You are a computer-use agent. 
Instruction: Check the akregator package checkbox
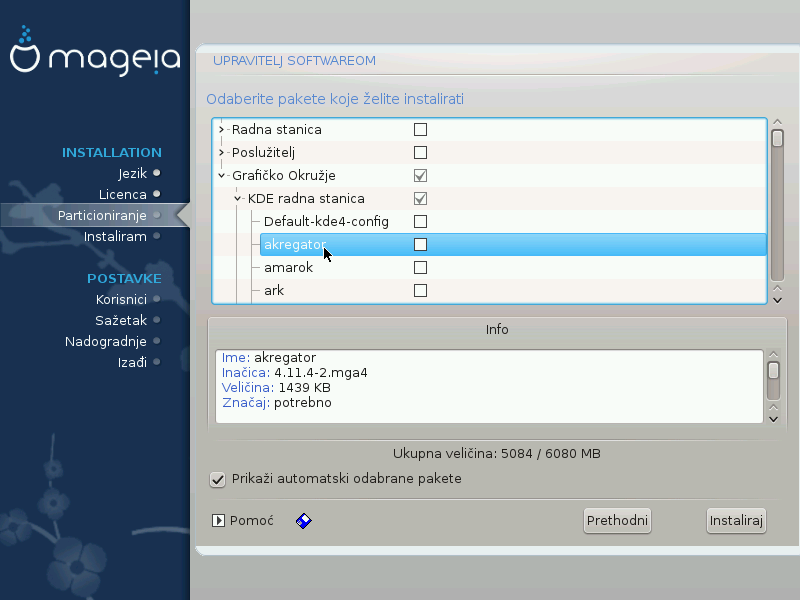[x=420, y=244]
